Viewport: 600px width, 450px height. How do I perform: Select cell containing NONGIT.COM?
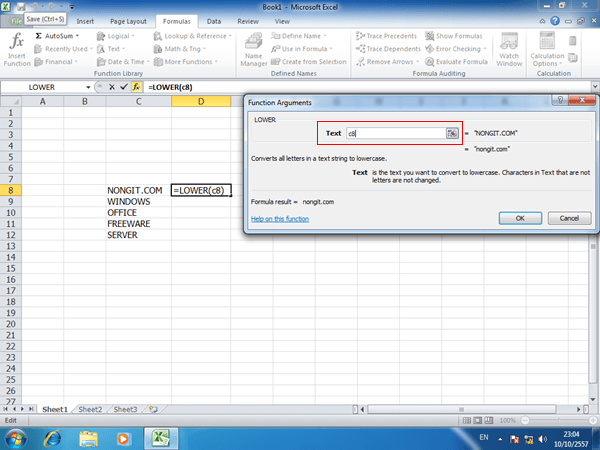point(139,190)
